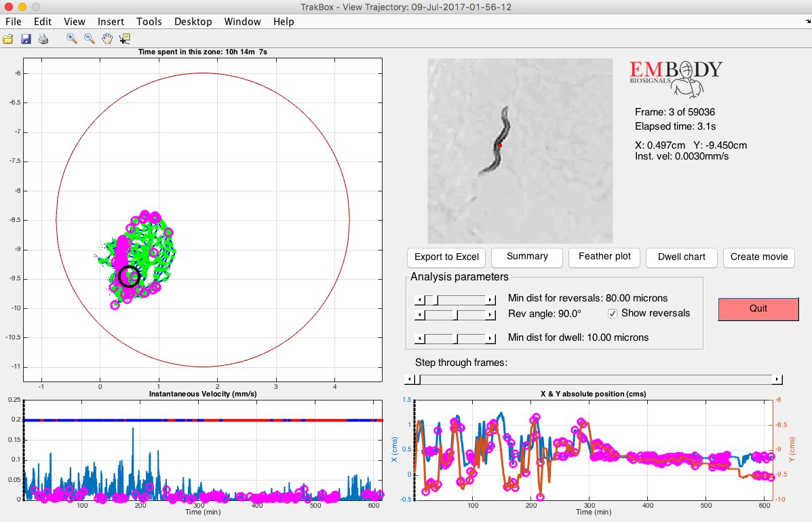Click the Embody Biosignals logo
The height and width of the screenshot is (522, 812).
676,79
